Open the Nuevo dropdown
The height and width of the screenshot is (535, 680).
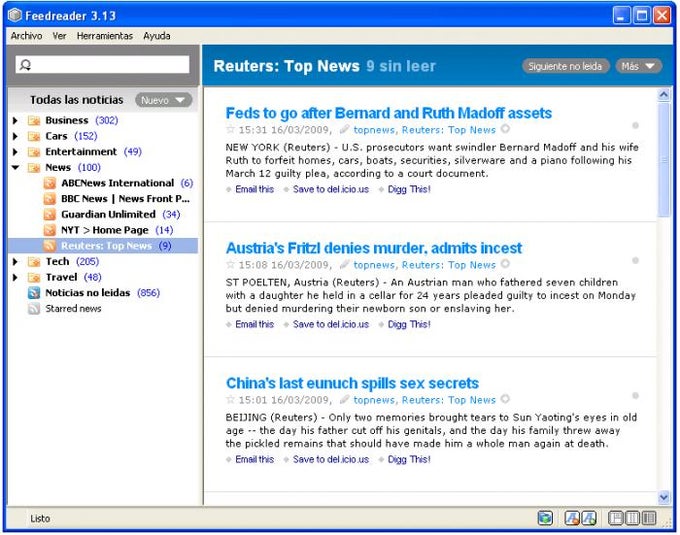pyautogui.click(x=163, y=100)
